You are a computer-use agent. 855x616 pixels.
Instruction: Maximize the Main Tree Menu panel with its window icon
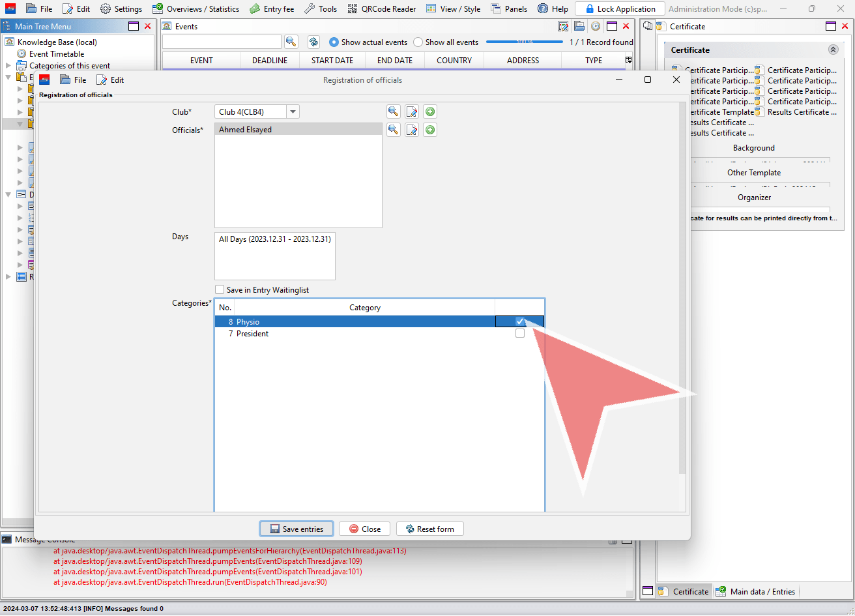click(134, 26)
